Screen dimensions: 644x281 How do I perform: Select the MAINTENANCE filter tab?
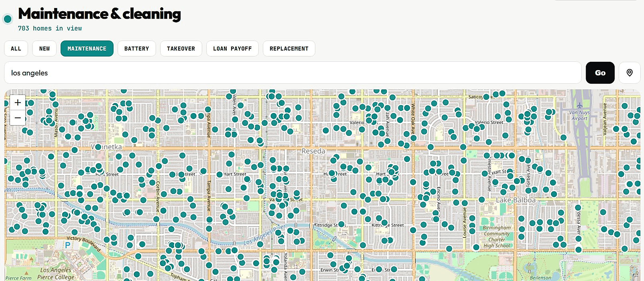click(87, 49)
